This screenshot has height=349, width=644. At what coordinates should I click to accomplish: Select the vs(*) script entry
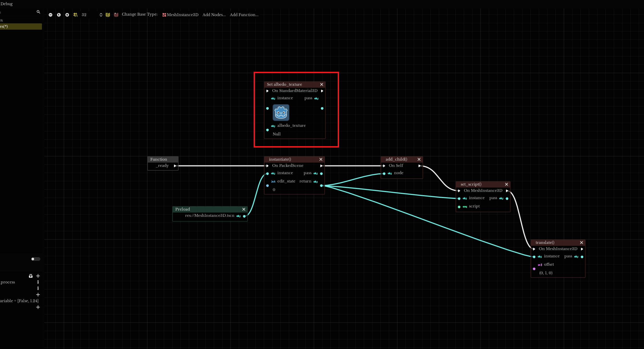tap(20, 27)
